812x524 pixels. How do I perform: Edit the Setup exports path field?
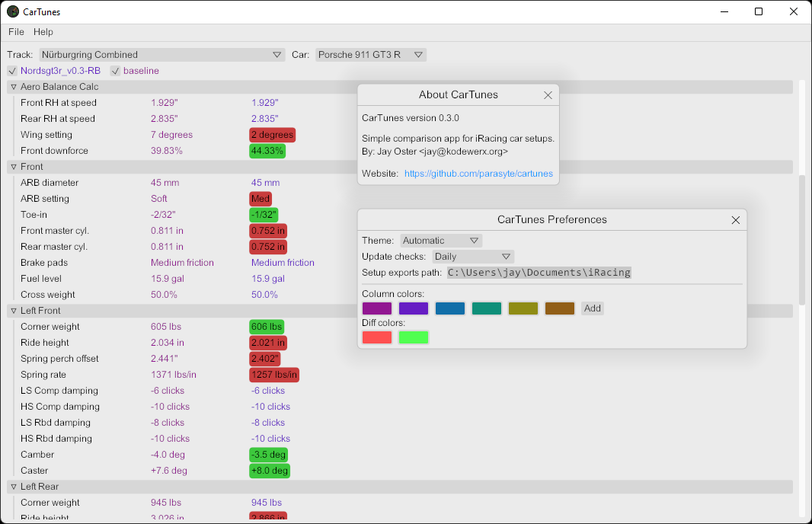539,273
